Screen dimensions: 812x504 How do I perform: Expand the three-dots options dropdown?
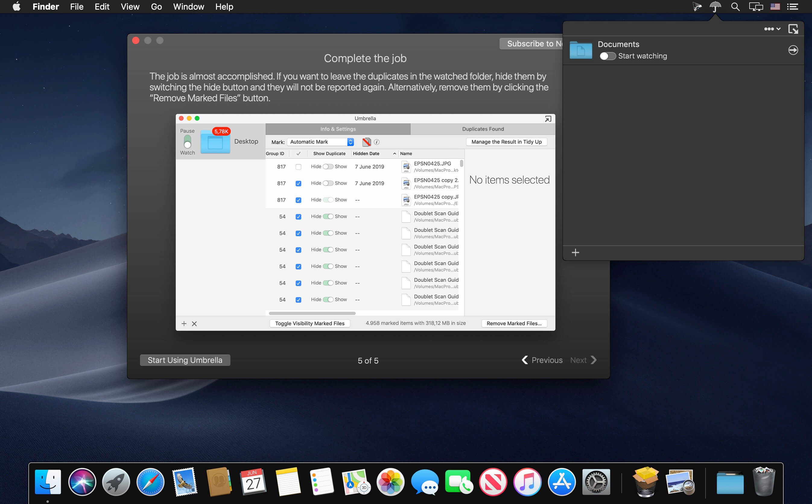(x=772, y=29)
